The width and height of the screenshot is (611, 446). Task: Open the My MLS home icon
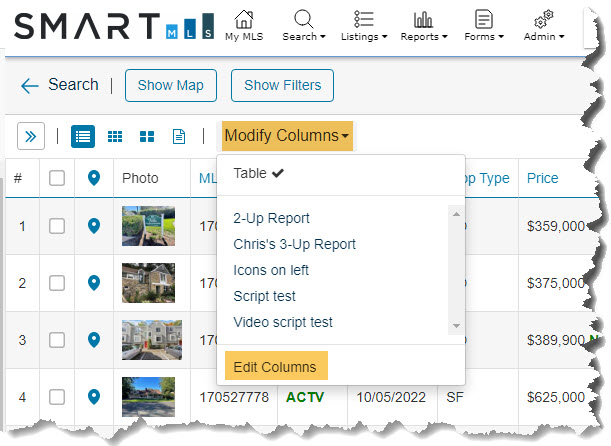[x=244, y=25]
